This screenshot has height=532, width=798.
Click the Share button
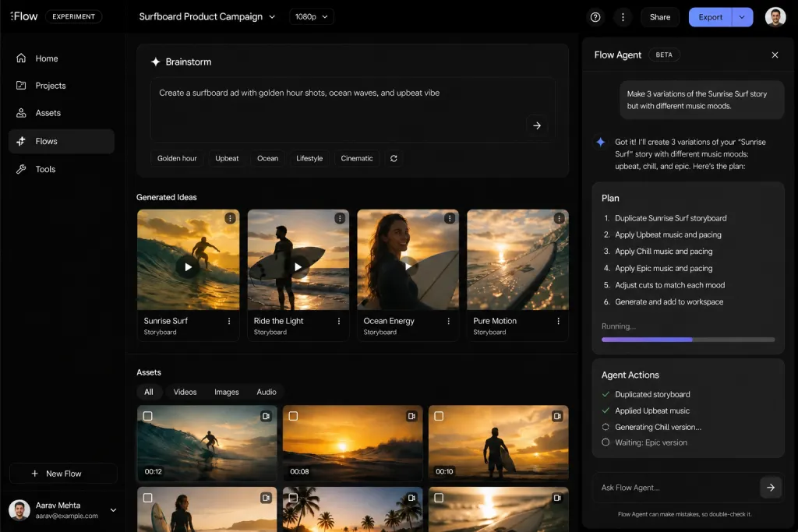pyautogui.click(x=659, y=17)
